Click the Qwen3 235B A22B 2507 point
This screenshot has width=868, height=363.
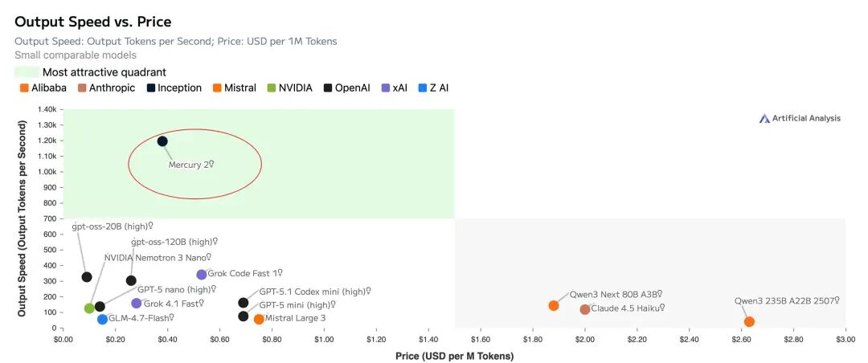click(749, 321)
